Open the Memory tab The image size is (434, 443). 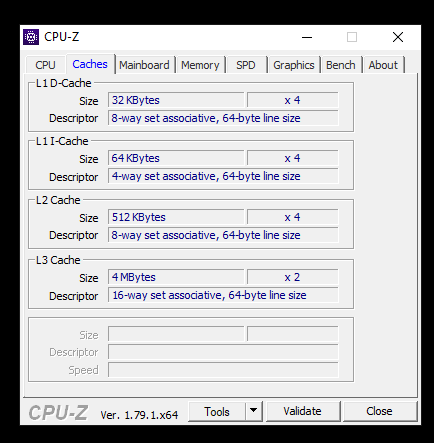200,65
